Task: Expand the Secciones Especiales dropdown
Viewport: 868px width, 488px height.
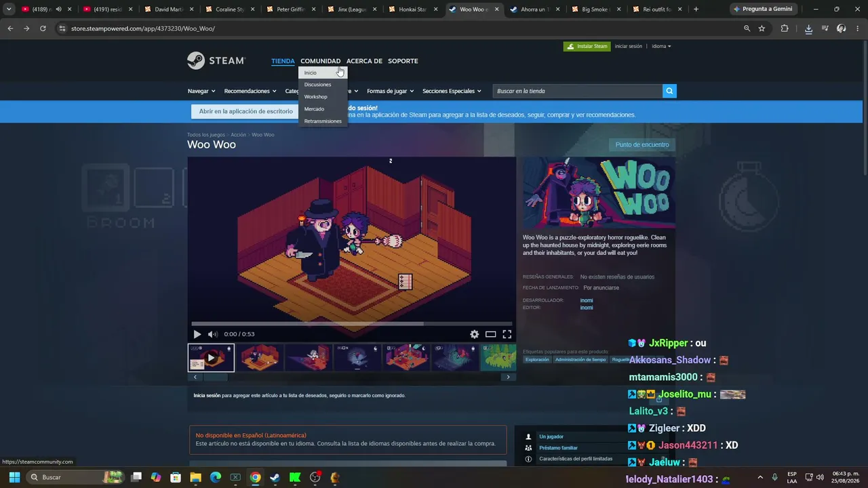Action: click(452, 91)
